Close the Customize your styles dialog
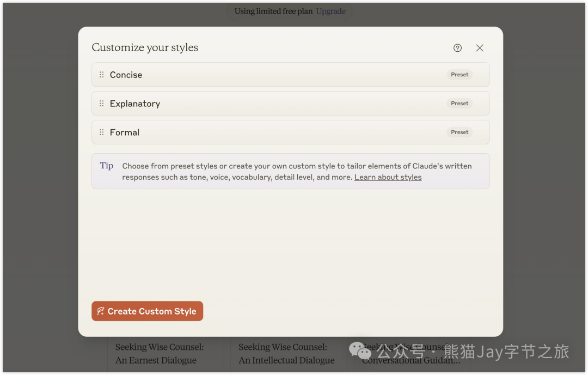Viewport: 588px width, 375px height. coord(479,47)
